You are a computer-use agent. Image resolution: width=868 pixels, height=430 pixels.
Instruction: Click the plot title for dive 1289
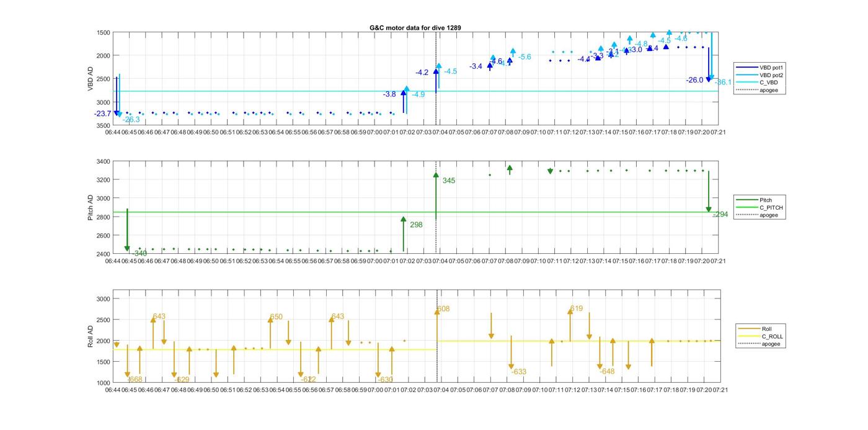415,28
